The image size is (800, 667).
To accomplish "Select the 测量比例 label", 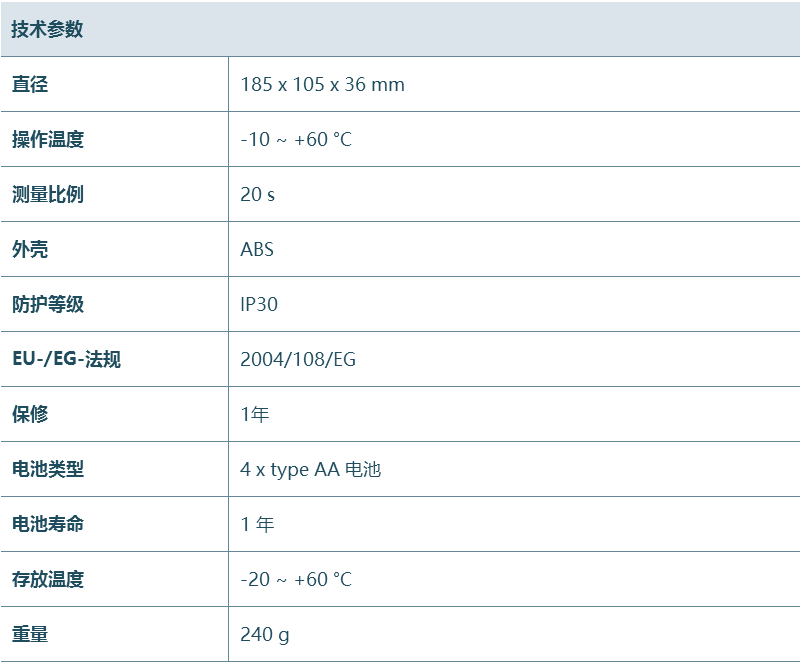I will (48, 194).
